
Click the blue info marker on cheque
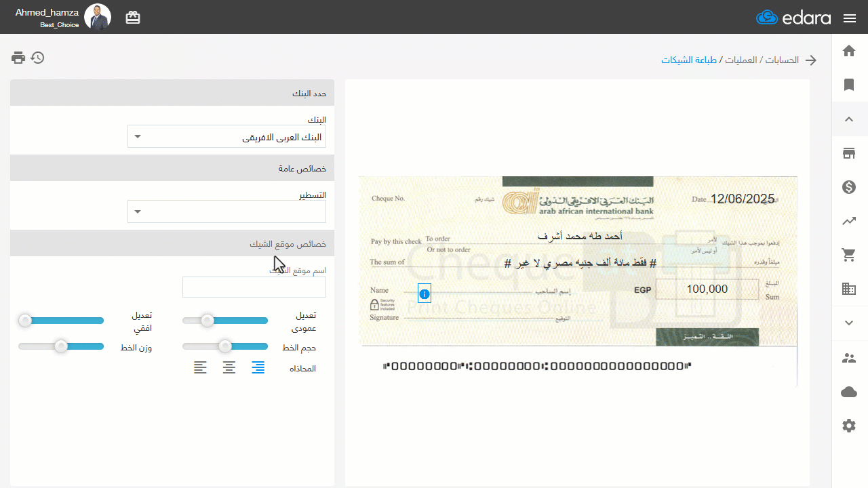pos(425,293)
